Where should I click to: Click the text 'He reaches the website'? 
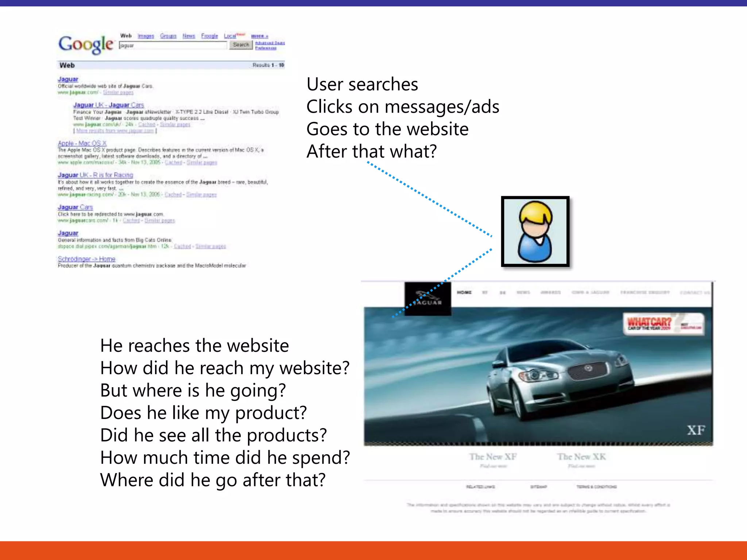tap(194, 346)
